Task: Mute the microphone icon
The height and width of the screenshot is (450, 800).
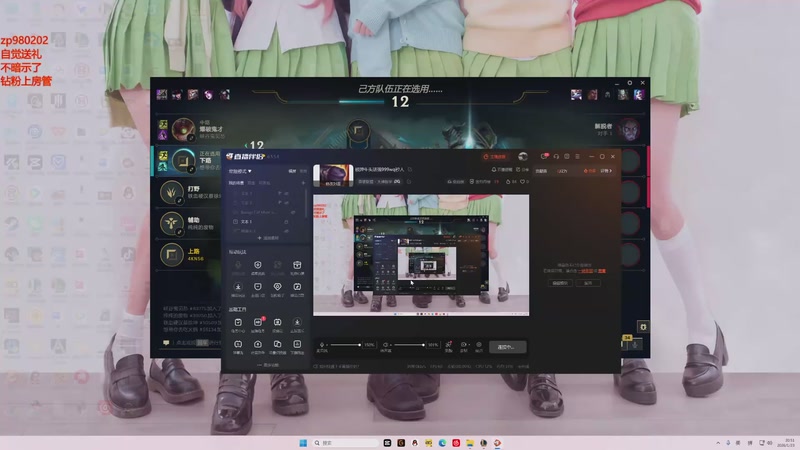Action: pyautogui.click(x=322, y=345)
